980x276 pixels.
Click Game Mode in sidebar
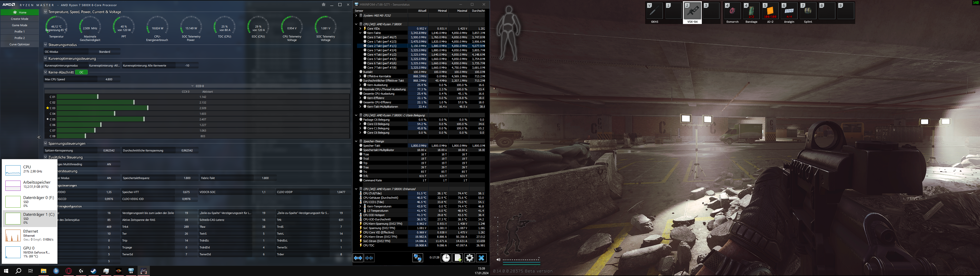point(19,25)
